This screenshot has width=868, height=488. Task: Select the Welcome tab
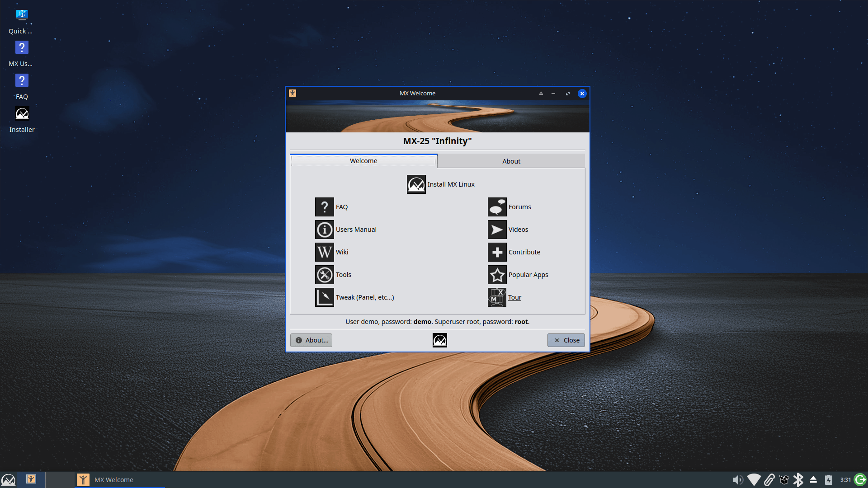coord(363,161)
